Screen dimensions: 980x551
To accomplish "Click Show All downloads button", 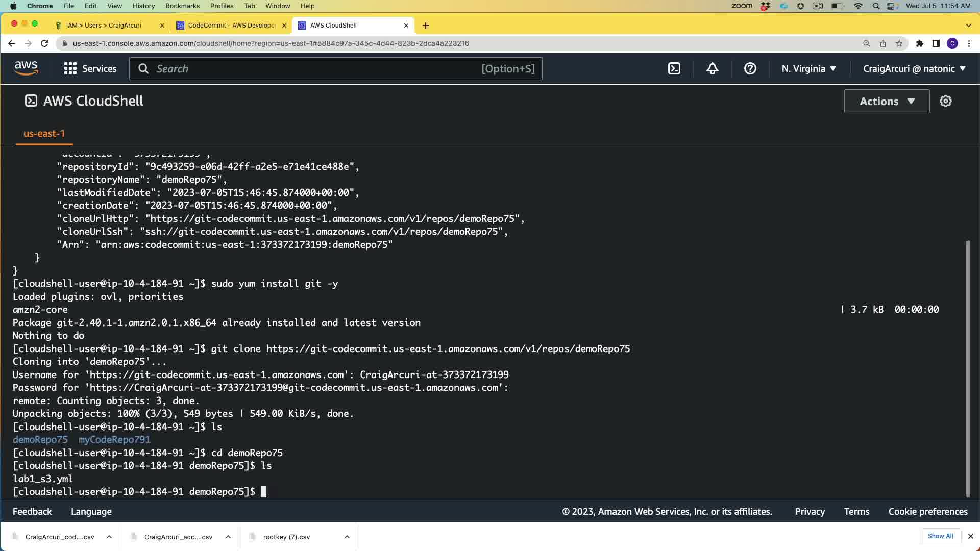I will 940,536.
